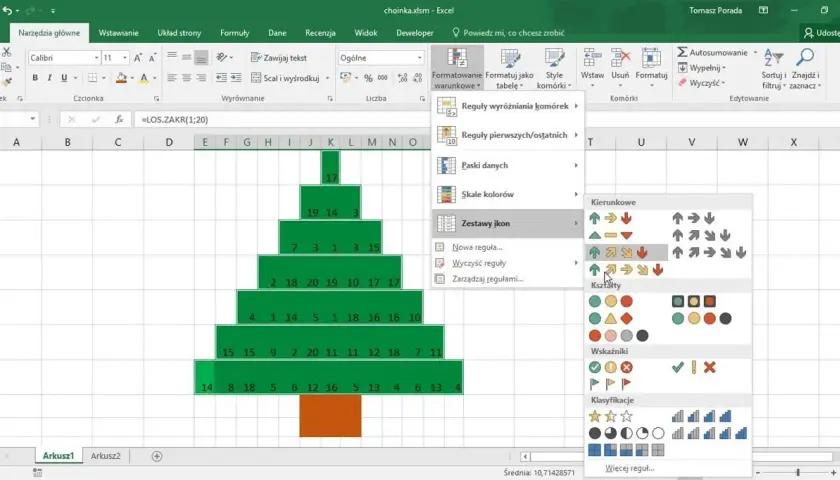Open Sort and Filter tool
This screenshot has width=840, height=480.
[x=774, y=68]
